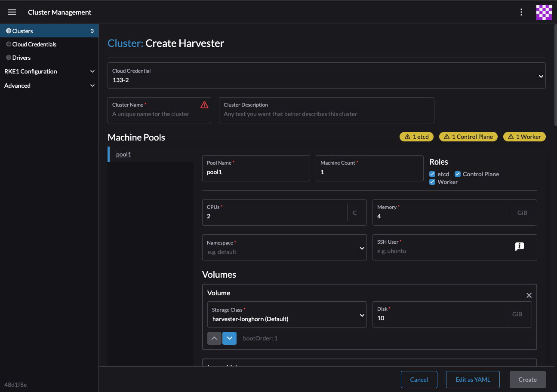Click the move-down arrow under the Volume
This screenshot has width=557, height=392.
pyautogui.click(x=229, y=338)
